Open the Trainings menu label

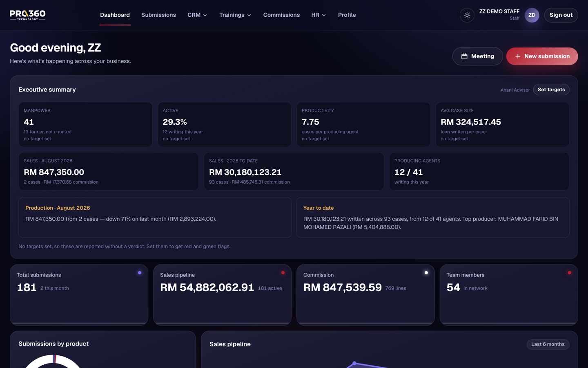coord(232,15)
